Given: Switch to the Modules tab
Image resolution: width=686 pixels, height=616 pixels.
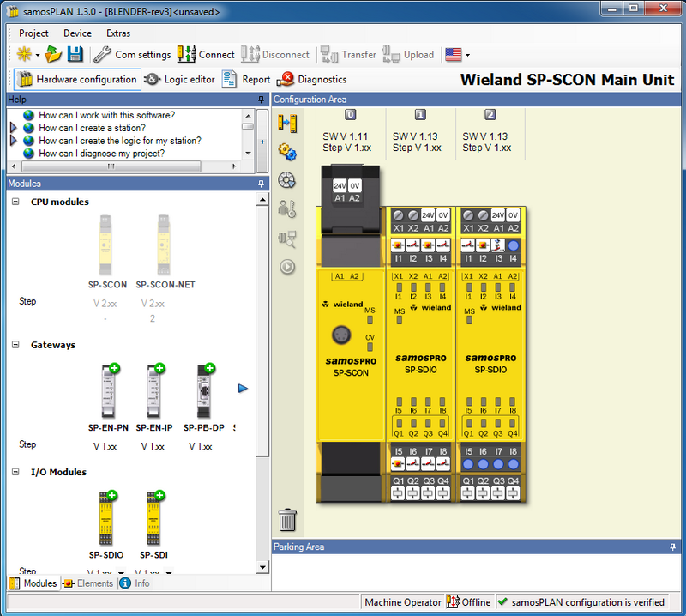Looking at the screenshot, I should point(33,583).
